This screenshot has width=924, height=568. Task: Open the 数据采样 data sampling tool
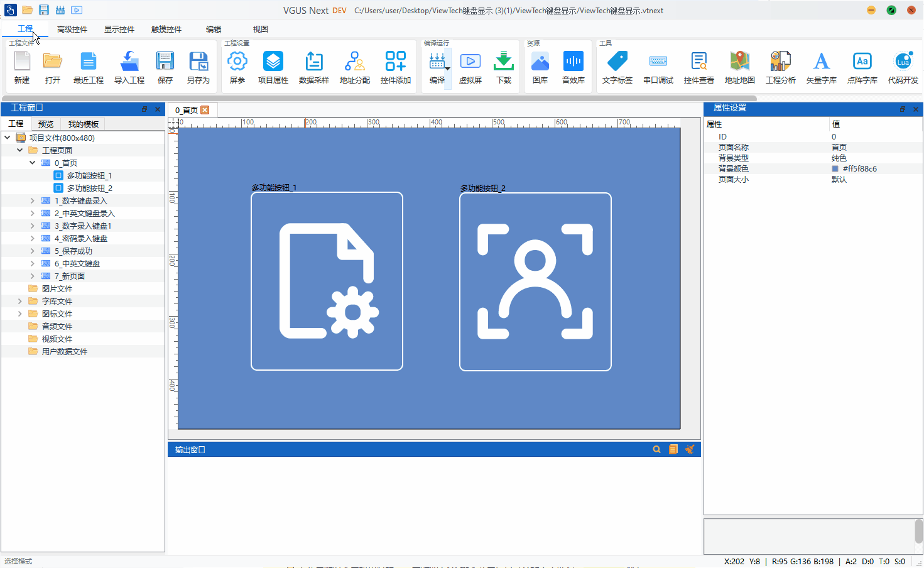click(x=314, y=67)
